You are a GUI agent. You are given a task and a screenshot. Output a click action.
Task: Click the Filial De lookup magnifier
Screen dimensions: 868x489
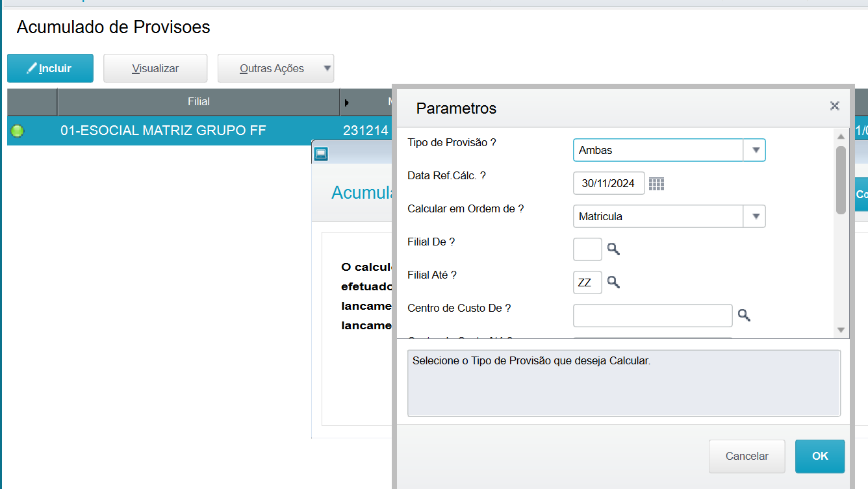click(x=613, y=249)
